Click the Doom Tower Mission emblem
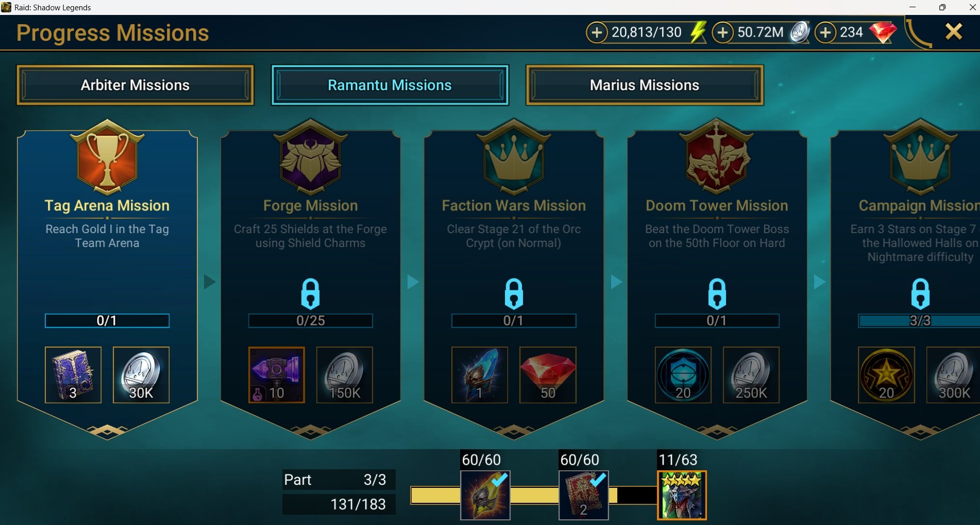The height and width of the screenshot is (525, 980). [x=717, y=156]
